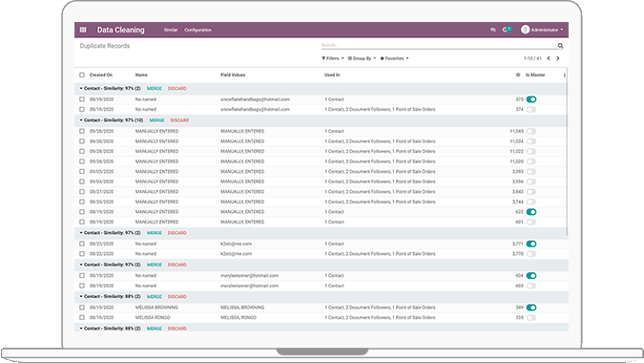Tick checkbox for record ID 11,045

coord(82,131)
